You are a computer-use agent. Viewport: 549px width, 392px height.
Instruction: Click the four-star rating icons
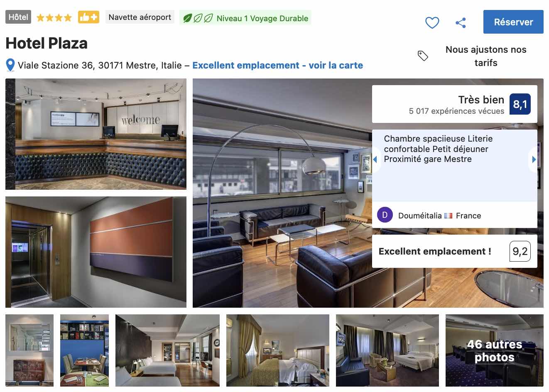[54, 17]
